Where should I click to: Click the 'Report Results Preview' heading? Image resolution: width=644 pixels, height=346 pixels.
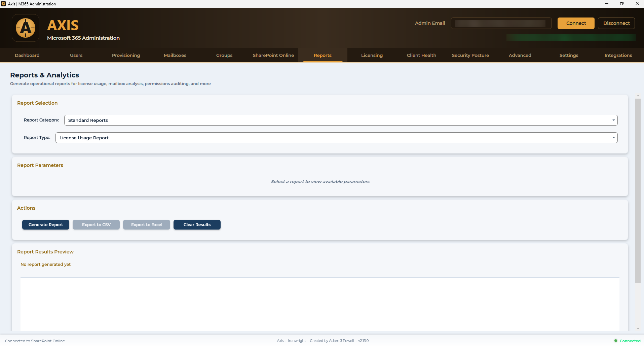tap(45, 252)
